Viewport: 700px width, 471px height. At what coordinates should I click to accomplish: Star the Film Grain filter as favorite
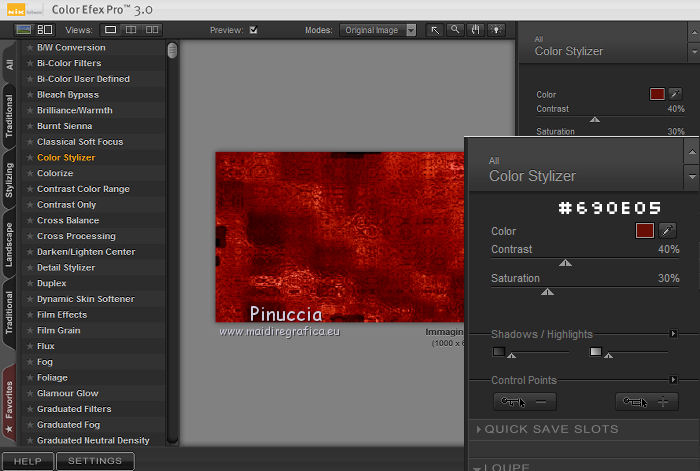[x=30, y=330]
